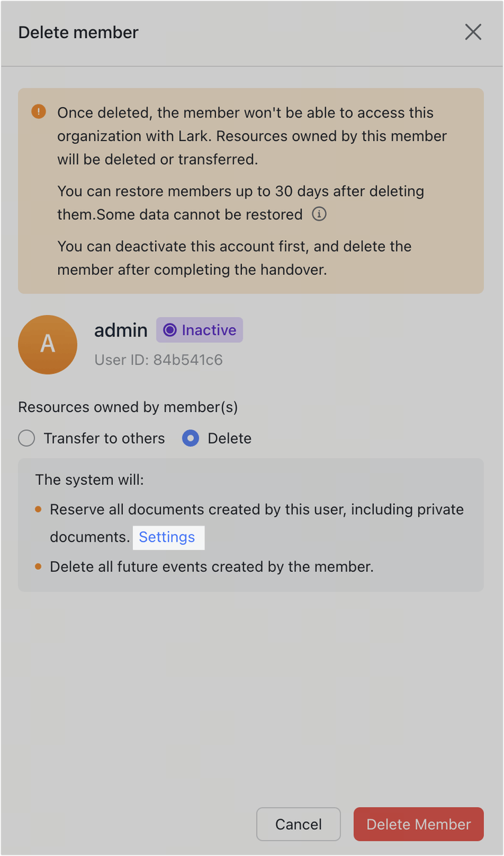The image size is (504, 856).
Task: Click the Cancel button
Action: point(298,824)
